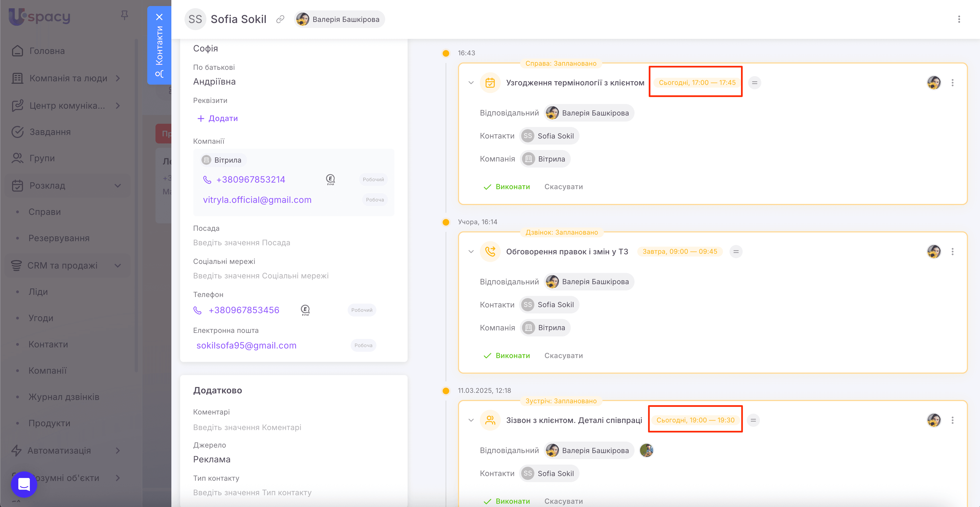The height and width of the screenshot is (507, 980).
Task: Click Скасувати on Узгодження термінології card
Action: point(563,187)
